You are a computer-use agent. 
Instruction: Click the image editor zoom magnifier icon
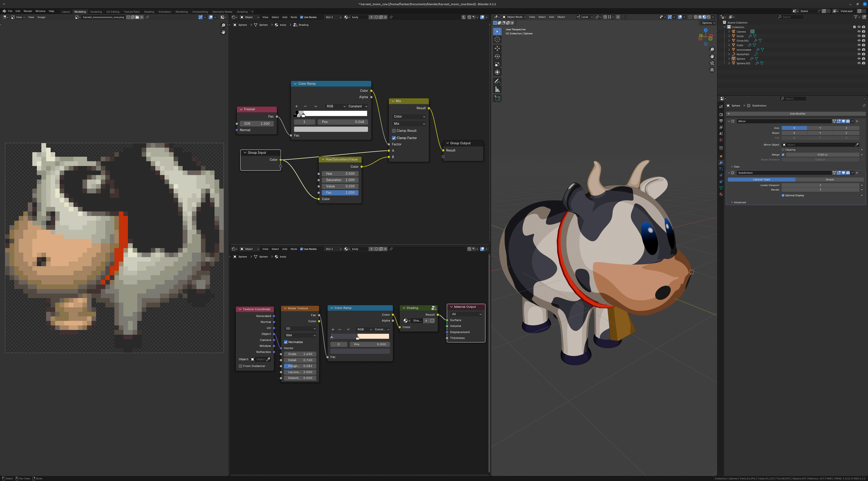tap(223, 25)
